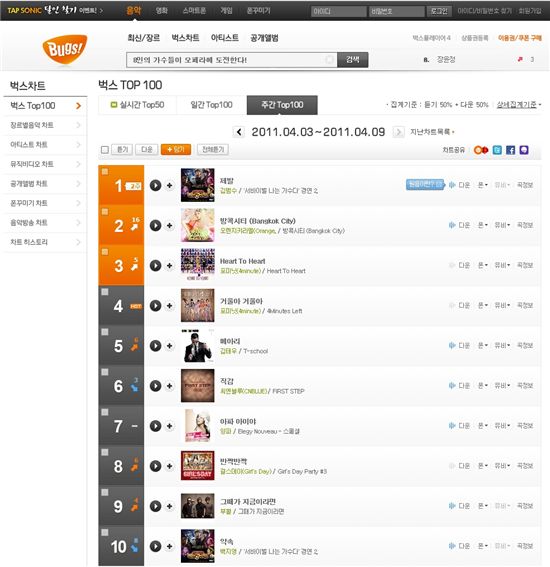Image resolution: width=550 pixels, height=567 pixels.
Task: Add the rank 7 song with the plus icon
Action: tap(169, 426)
